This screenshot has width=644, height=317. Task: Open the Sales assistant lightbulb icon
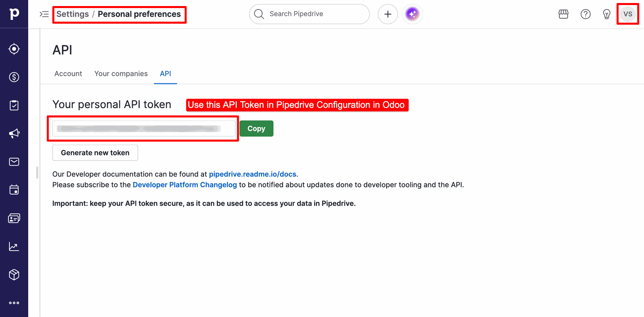tap(607, 14)
